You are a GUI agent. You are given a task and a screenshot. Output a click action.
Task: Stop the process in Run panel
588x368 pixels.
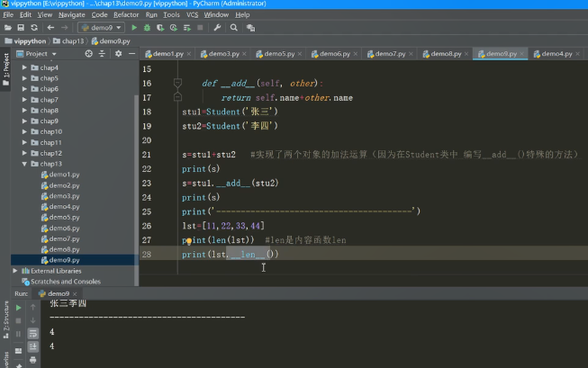[x=18, y=321]
